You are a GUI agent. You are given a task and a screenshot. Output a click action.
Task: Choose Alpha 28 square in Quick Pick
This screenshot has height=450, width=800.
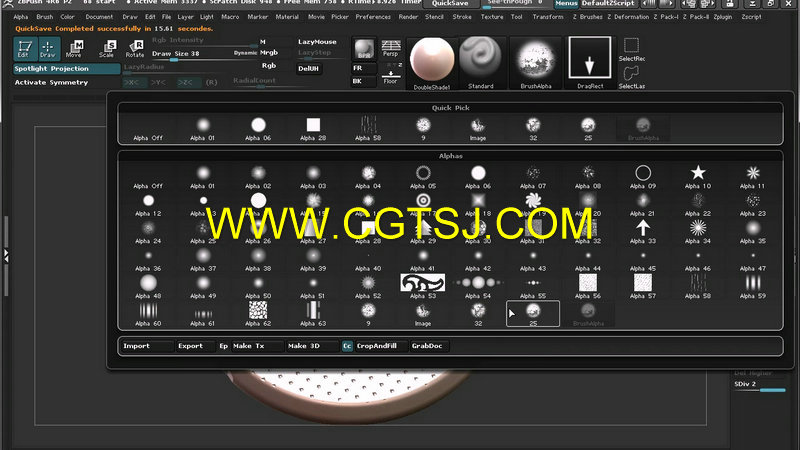[x=313, y=129]
